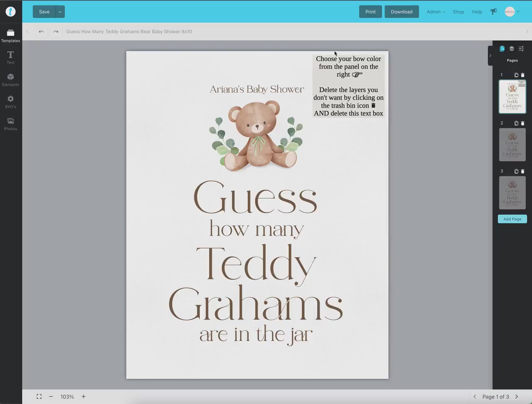Screen dimensions: 532x404
Task: Click the announcements megaphone icon
Action: [x=493, y=12]
